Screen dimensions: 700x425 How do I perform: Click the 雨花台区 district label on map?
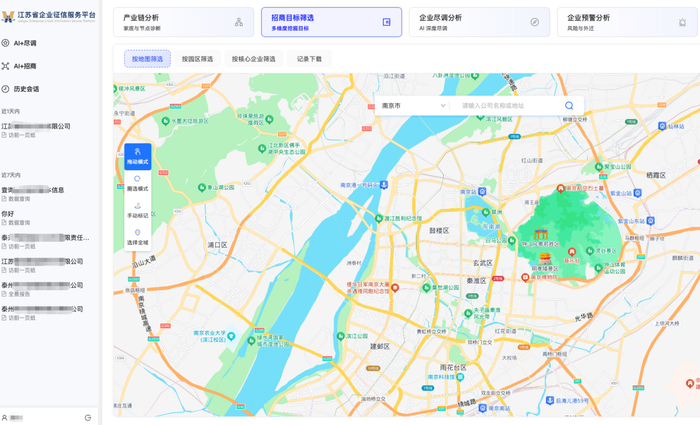[x=453, y=367]
